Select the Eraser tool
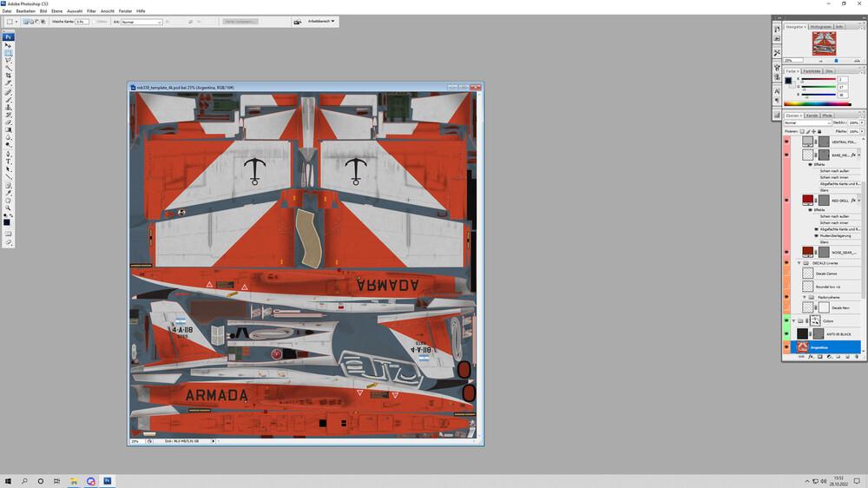The image size is (868, 488). (x=8, y=122)
